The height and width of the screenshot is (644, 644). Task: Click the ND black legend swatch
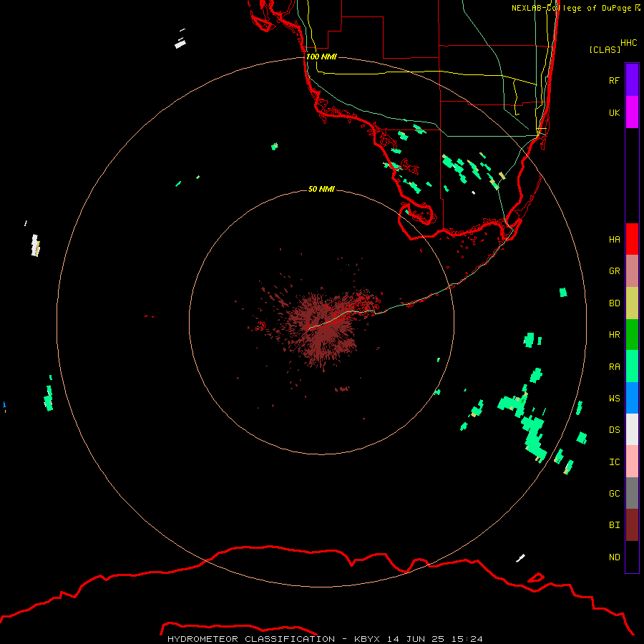click(632, 557)
